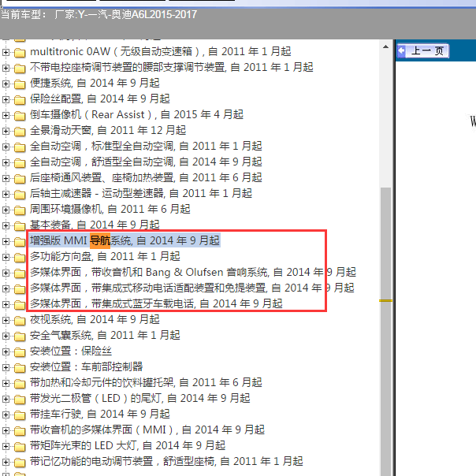Click folder icon of multitronic 0AW row
The width and height of the screenshot is (476, 476).
(20, 52)
